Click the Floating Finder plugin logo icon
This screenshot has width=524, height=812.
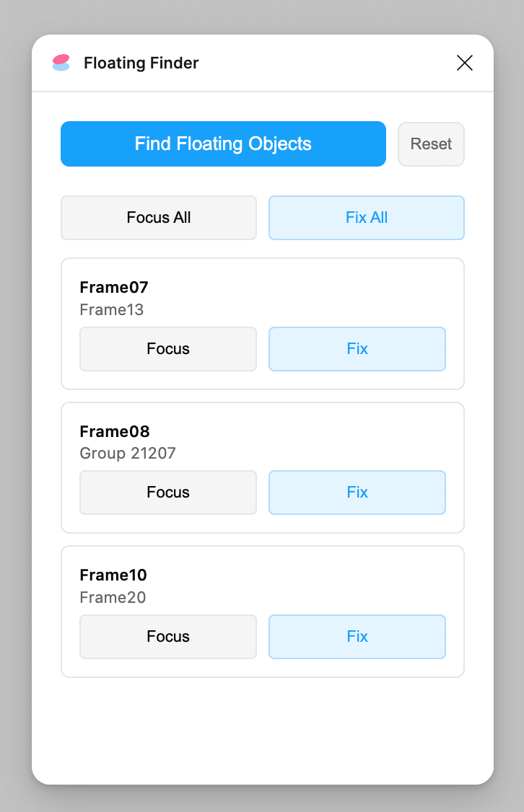tap(61, 63)
